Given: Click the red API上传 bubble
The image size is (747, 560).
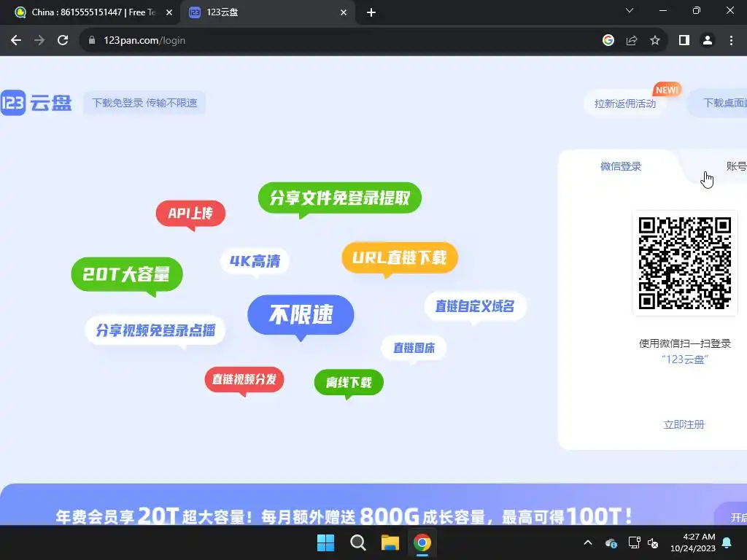Looking at the screenshot, I should click(x=190, y=214).
